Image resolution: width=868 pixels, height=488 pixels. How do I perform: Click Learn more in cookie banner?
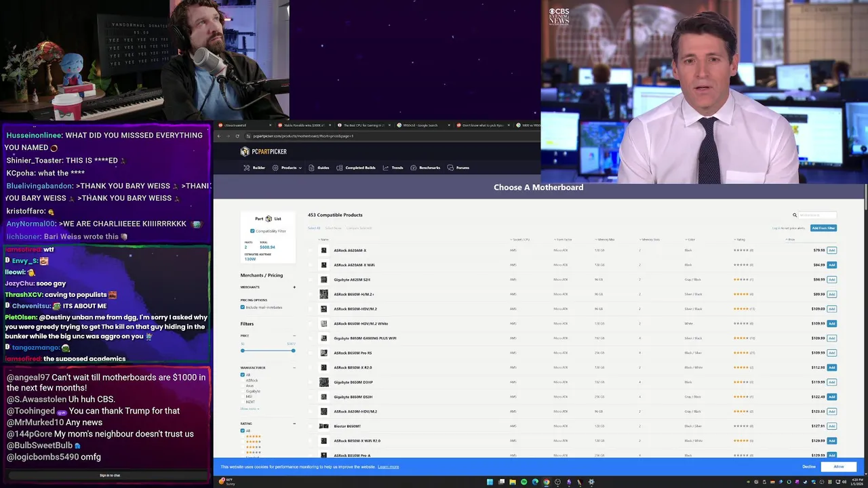click(x=389, y=467)
